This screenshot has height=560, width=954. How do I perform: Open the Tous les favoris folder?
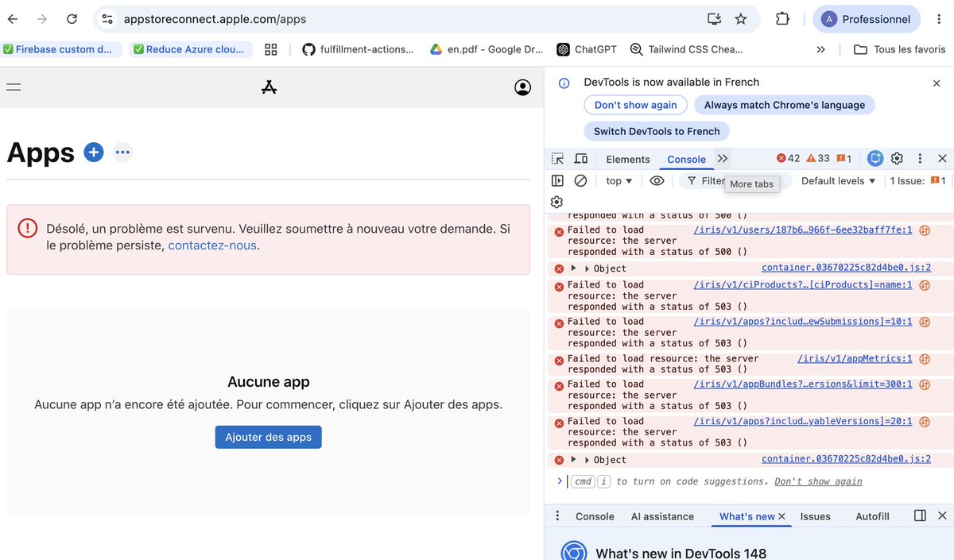[899, 49]
